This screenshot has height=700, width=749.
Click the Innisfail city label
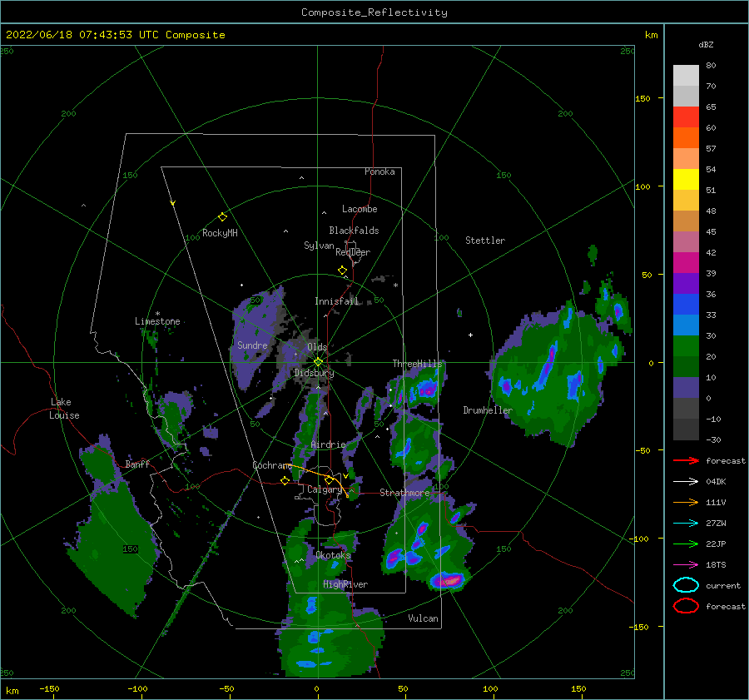coord(337,301)
